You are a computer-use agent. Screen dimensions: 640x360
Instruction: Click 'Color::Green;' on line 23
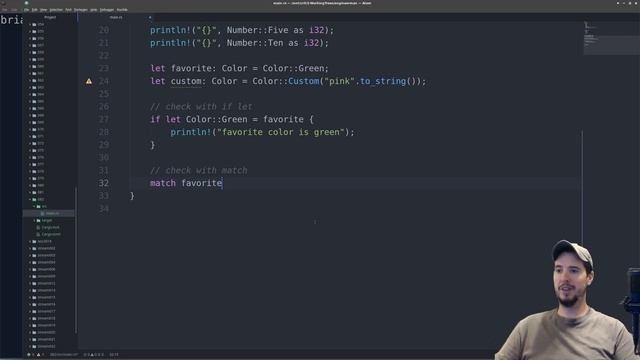pyautogui.click(x=296, y=68)
